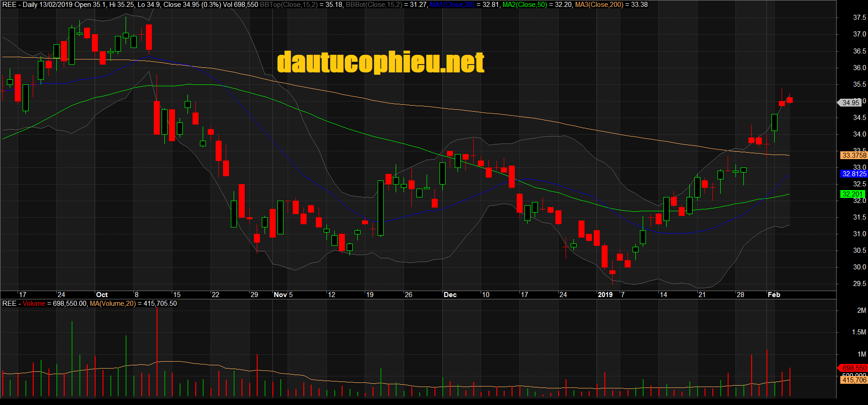Click the green 32.201 MA50 value label
Screen dimensions: 868x405
click(852, 194)
